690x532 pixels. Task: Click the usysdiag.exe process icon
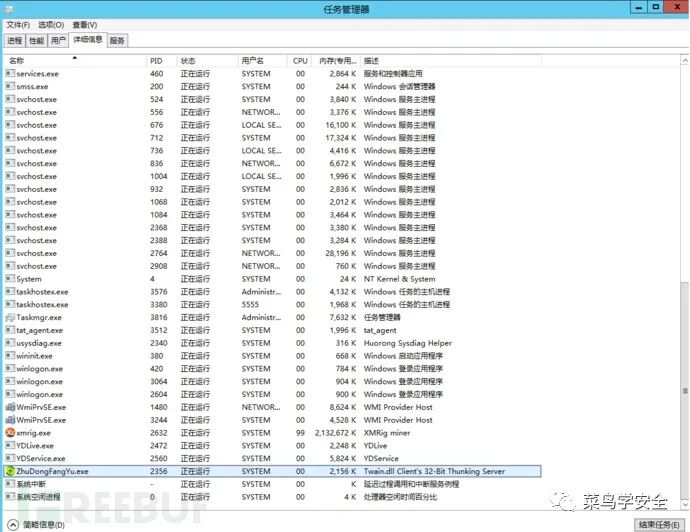pyautogui.click(x=10, y=343)
